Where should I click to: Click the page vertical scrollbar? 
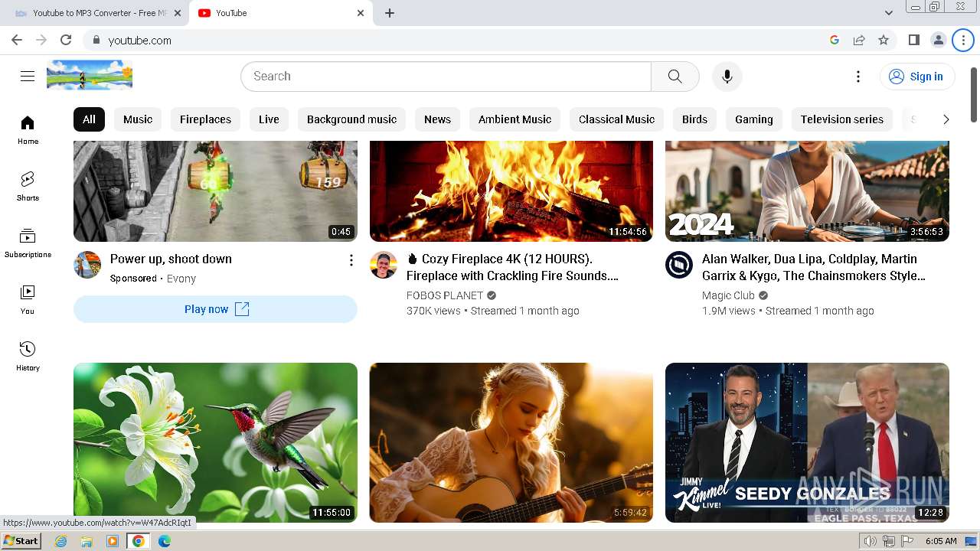pyautogui.click(x=974, y=95)
